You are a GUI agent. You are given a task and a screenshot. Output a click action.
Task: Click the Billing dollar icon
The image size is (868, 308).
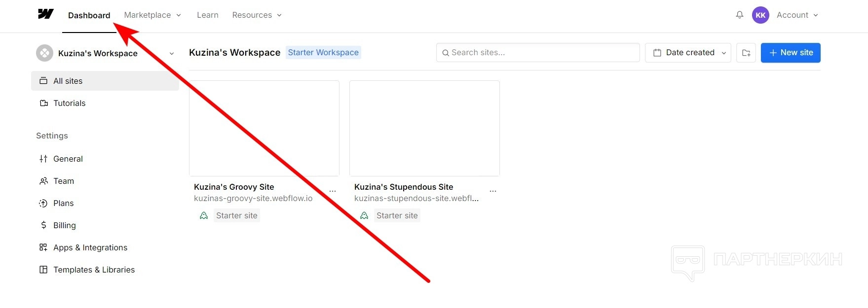(x=43, y=225)
